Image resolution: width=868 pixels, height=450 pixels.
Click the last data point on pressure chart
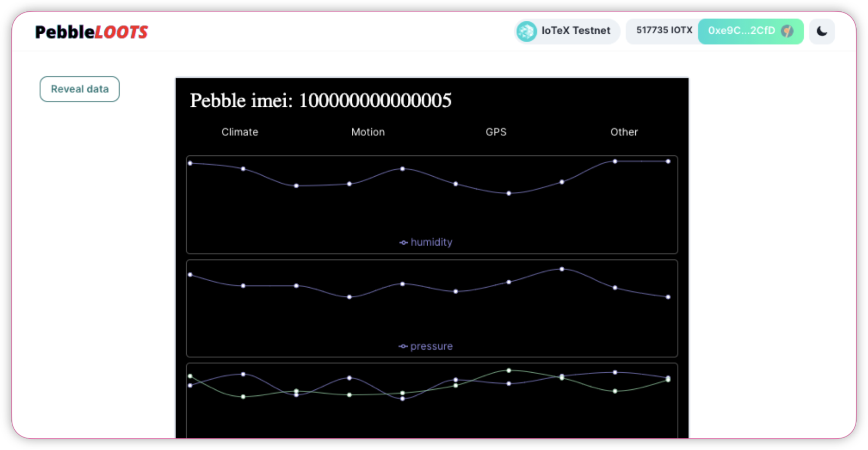click(x=668, y=297)
